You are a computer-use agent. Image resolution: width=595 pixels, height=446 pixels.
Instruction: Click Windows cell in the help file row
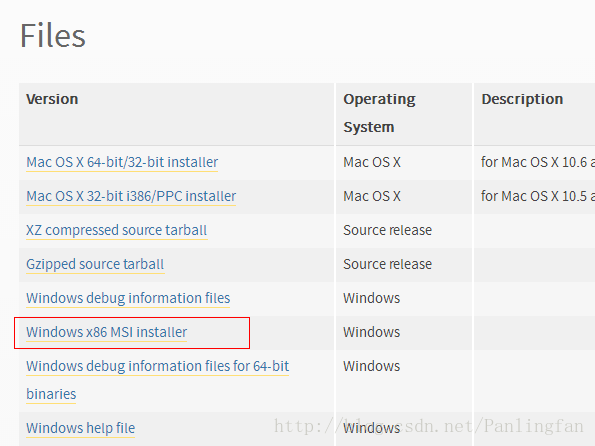371,428
